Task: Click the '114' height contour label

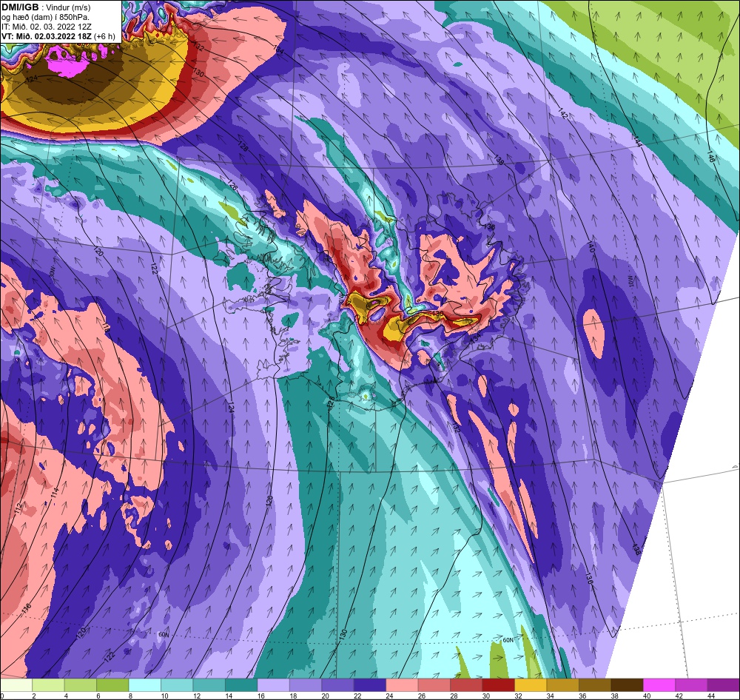Action: coord(55,493)
